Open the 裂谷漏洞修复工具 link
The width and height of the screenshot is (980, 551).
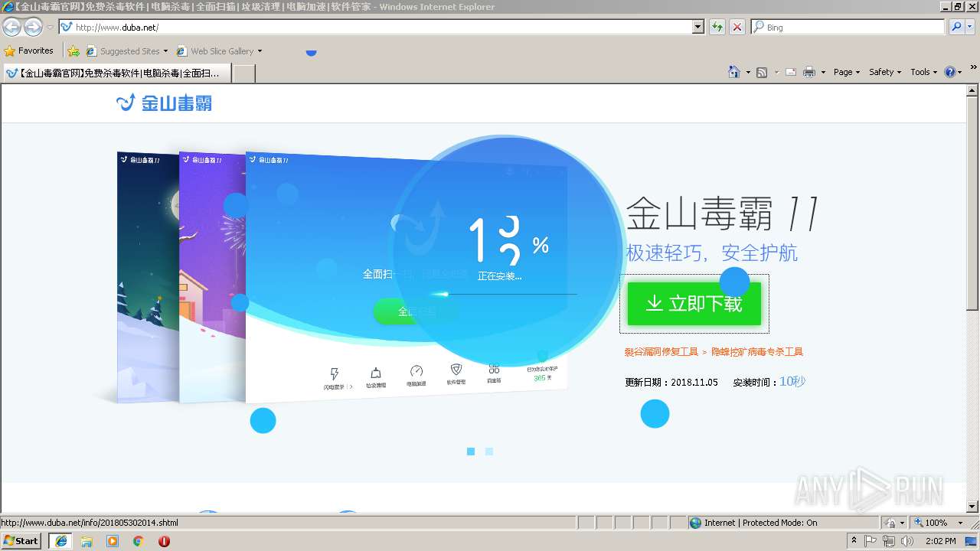[661, 352]
